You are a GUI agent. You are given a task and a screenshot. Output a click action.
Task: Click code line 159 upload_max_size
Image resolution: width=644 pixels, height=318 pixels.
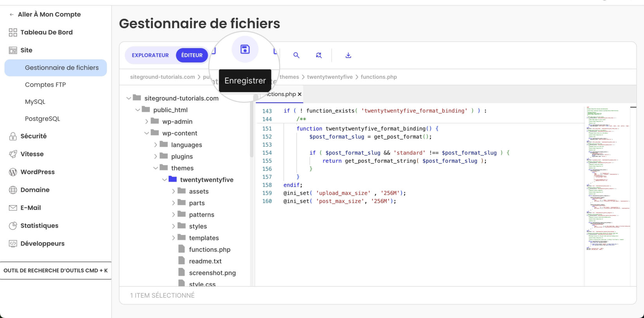click(x=345, y=193)
